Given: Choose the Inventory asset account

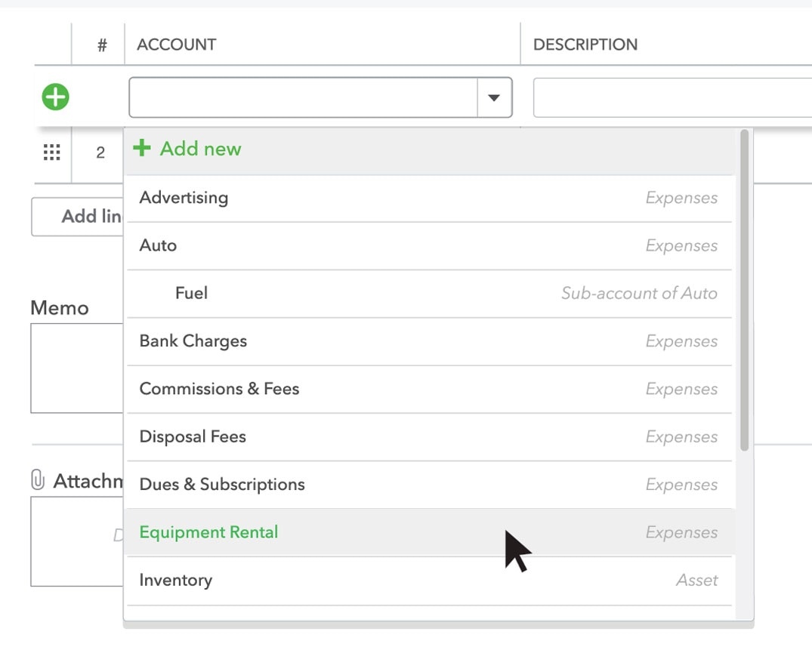Looking at the screenshot, I should 429,581.
